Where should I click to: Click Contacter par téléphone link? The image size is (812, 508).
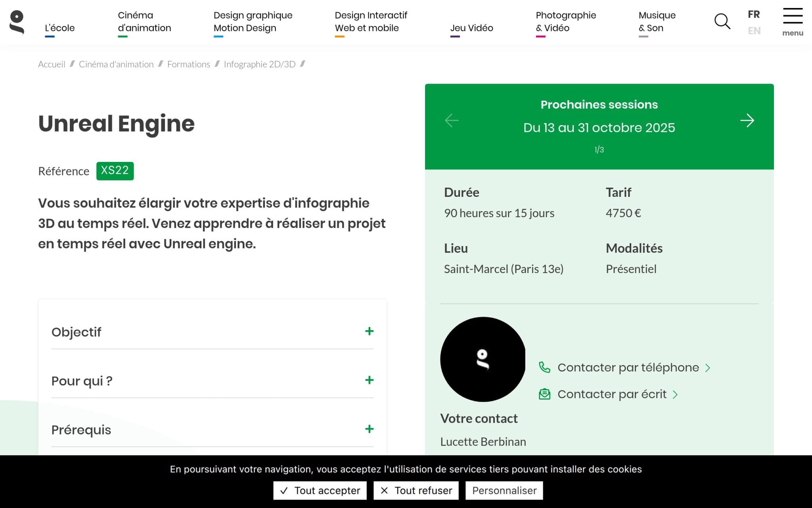pos(628,368)
